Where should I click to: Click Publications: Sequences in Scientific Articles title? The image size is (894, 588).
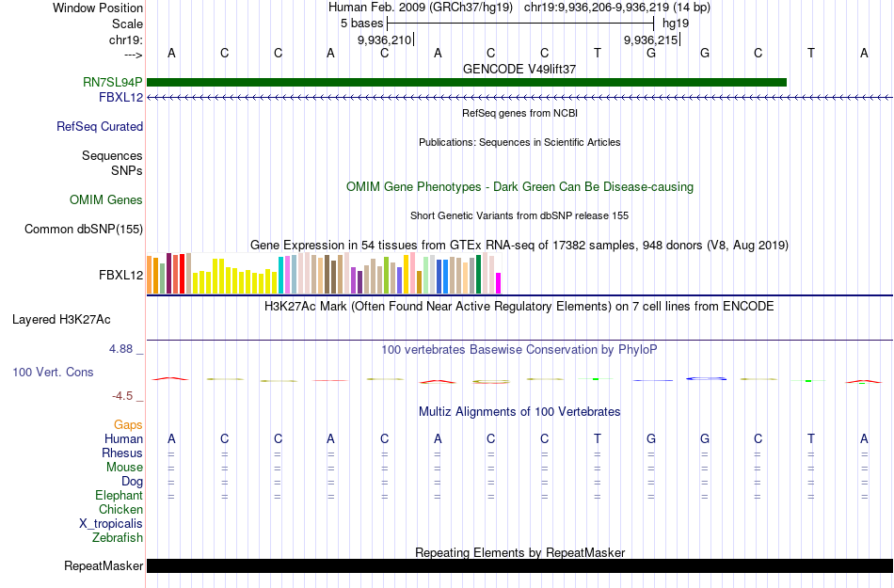pos(519,142)
